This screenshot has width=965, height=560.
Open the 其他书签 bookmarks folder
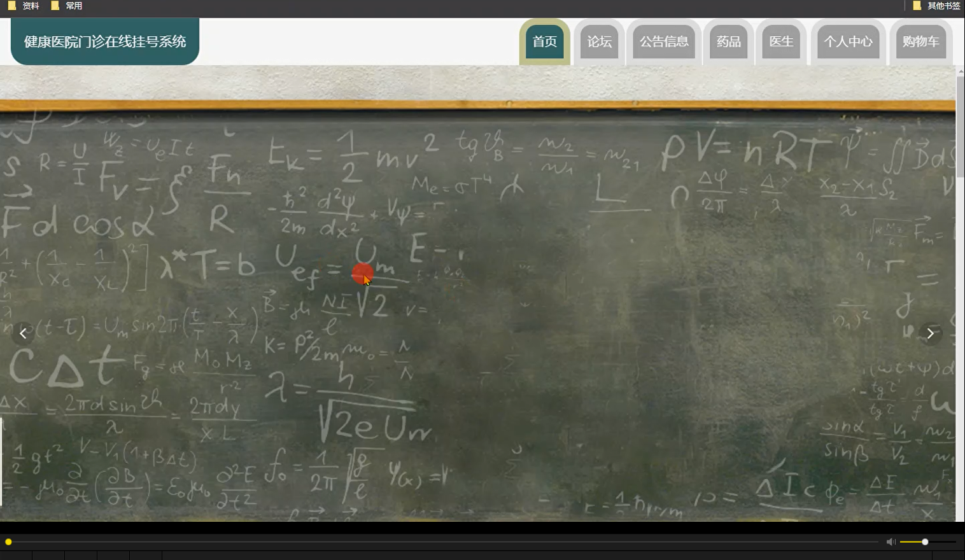point(936,6)
